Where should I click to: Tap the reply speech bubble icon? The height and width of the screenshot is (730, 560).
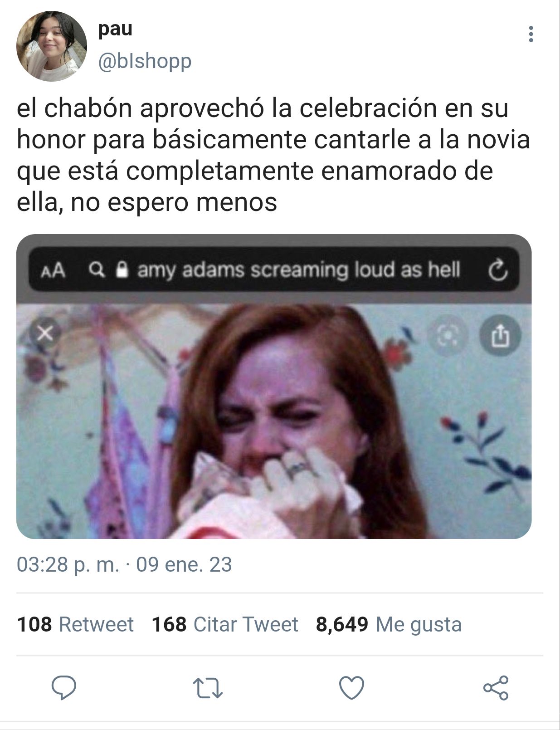[64, 688]
